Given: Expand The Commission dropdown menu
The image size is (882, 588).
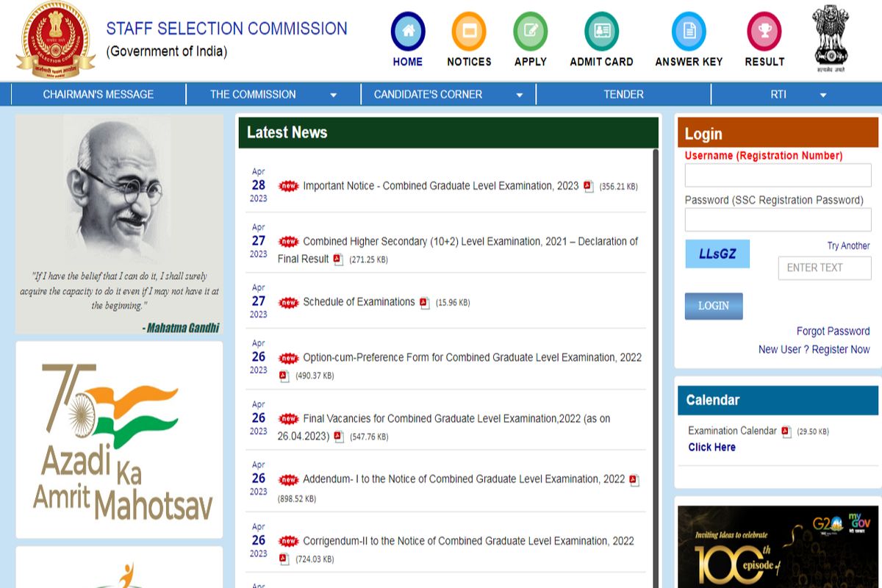Looking at the screenshot, I should (273, 94).
